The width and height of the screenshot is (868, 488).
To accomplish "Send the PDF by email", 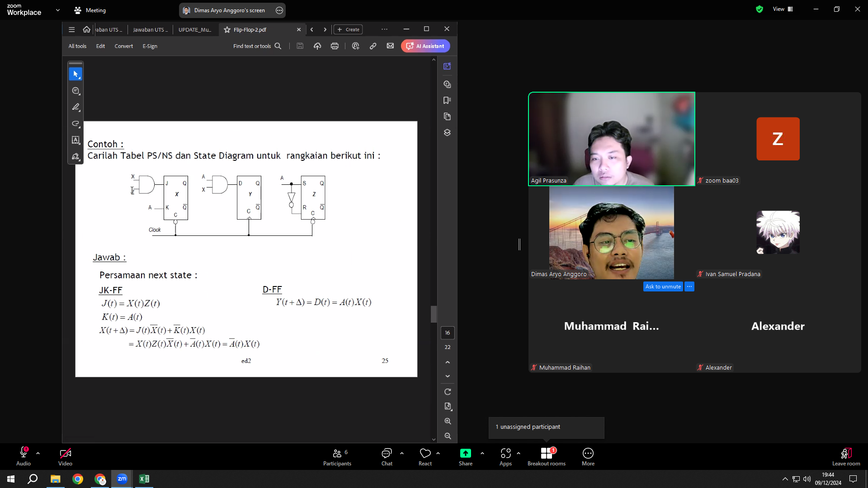I will click(390, 46).
